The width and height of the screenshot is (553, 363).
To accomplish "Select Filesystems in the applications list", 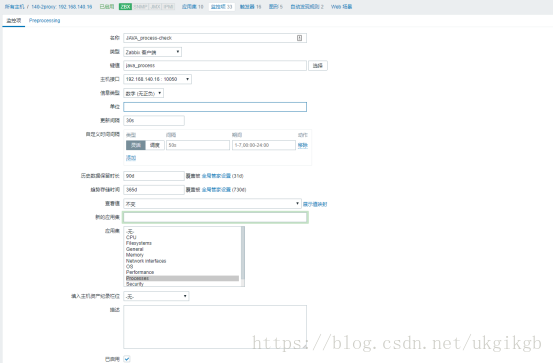I will [x=182, y=243].
